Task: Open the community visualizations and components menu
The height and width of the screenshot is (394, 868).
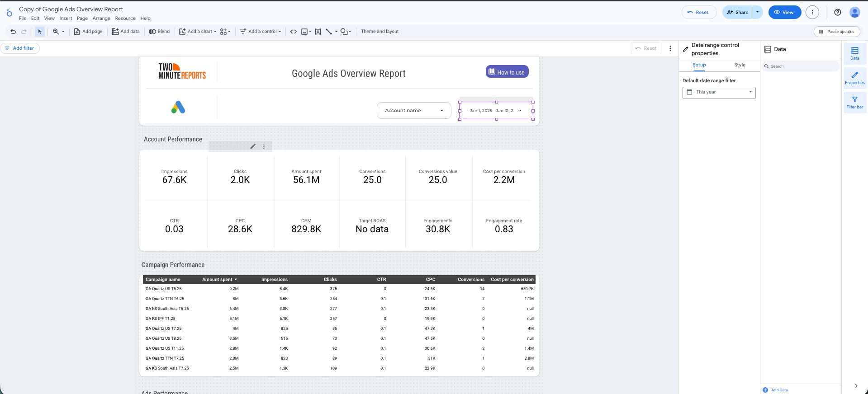Action: [225, 32]
